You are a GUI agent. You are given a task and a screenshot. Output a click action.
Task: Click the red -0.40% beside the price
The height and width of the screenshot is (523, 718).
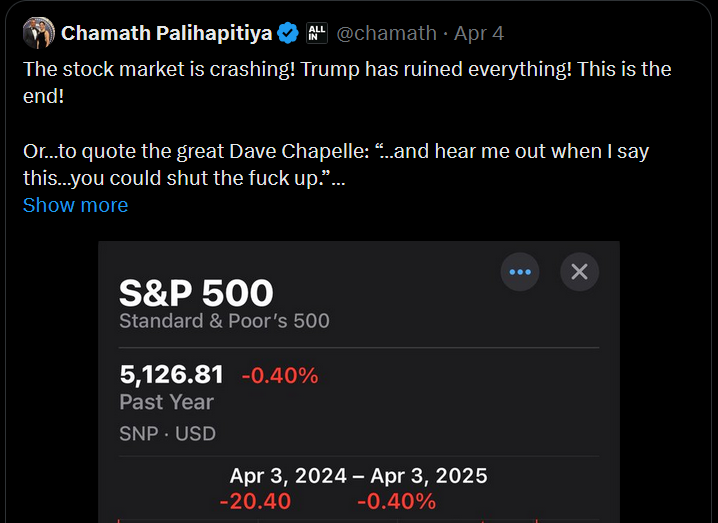(x=280, y=376)
